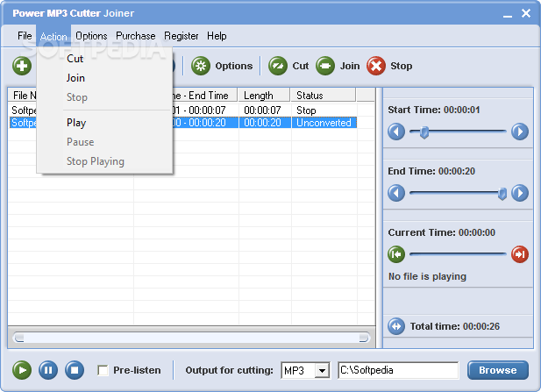
Task: Click the Options toolbar label
Action: click(234, 66)
